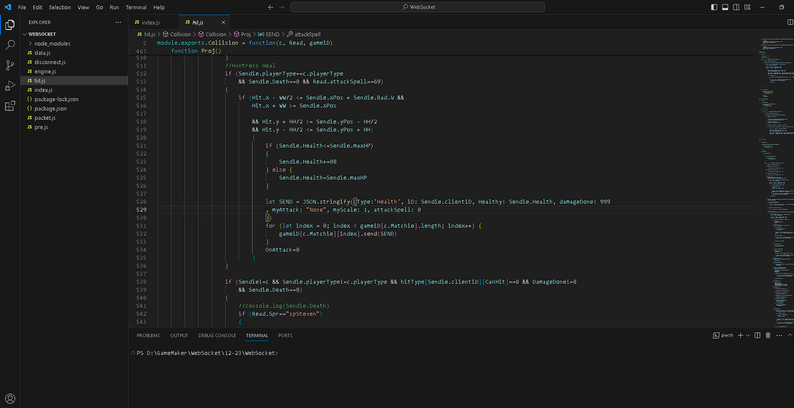Toggle the secondary side bar
This screenshot has width=794, height=408.
coord(736,7)
